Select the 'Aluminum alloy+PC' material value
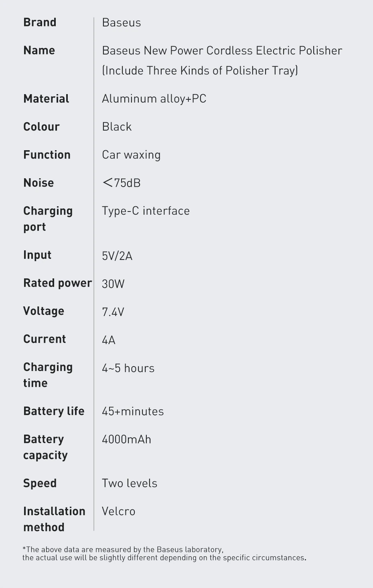 (154, 99)
